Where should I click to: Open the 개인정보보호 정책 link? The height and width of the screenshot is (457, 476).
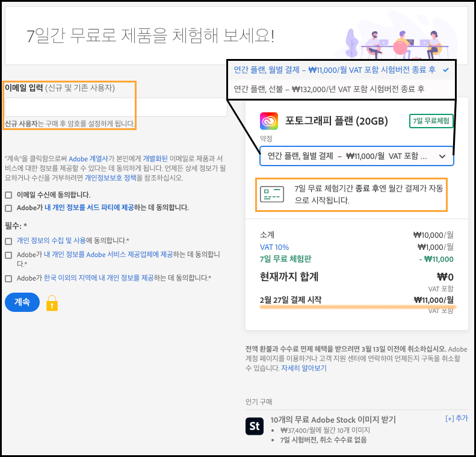pos(111,178)
